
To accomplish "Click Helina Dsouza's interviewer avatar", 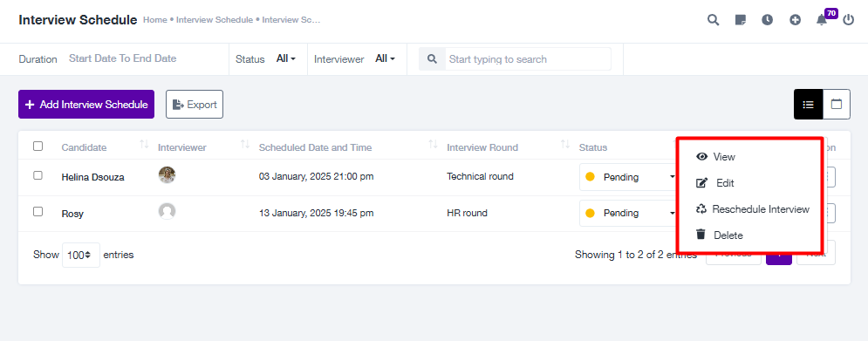I will tap(167, 175).
